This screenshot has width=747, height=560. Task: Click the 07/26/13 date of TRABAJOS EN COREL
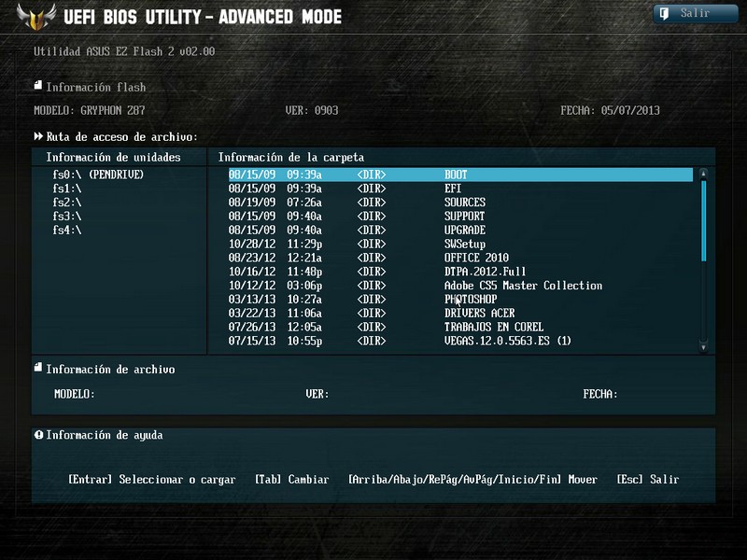(251, 327)
